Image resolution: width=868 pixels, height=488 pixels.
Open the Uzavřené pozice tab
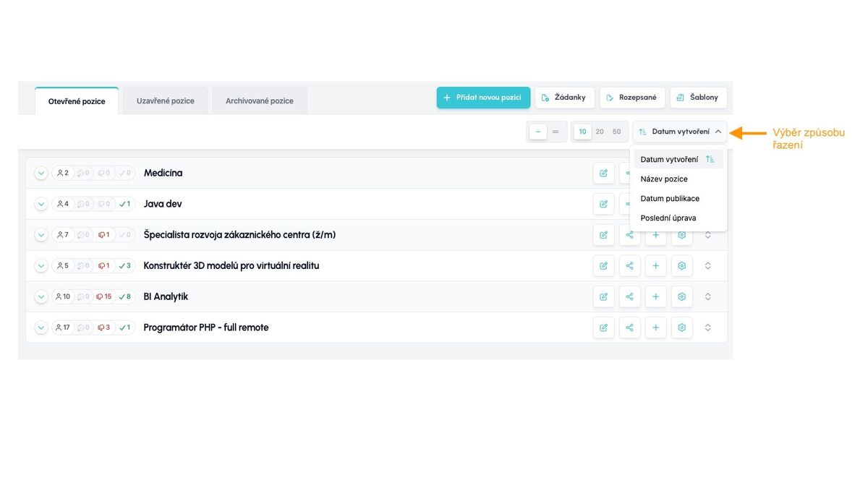[x=166, y=101]
